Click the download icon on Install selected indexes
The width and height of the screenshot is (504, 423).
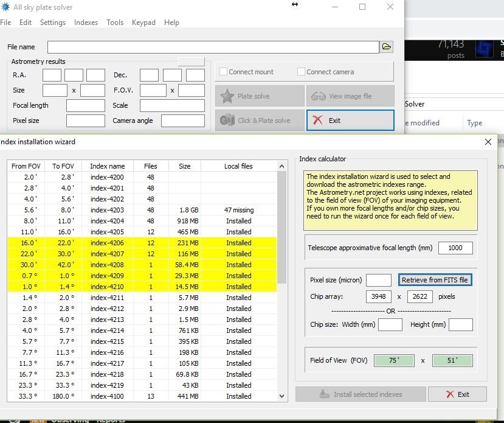pyautogui.click(x=325, y=394)
